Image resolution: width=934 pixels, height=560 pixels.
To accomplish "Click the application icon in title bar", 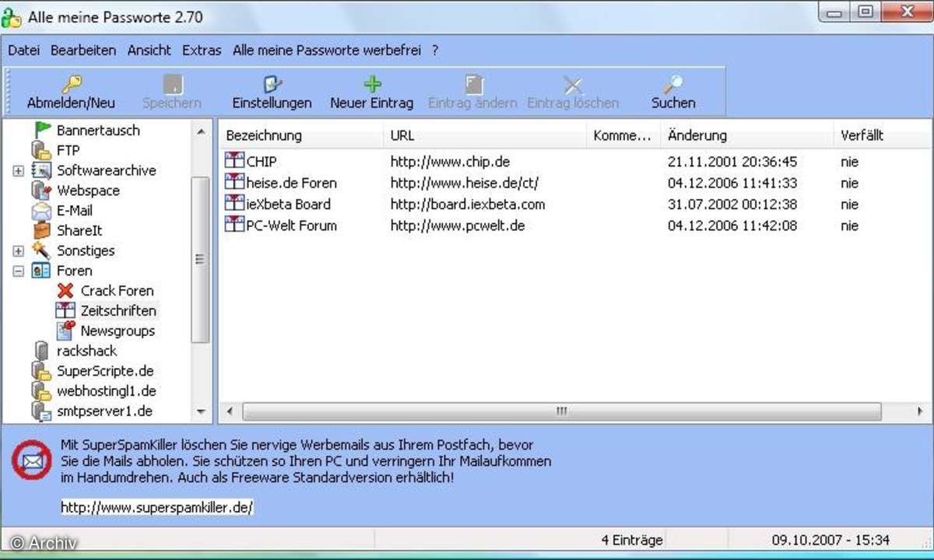I will (11, 16).
